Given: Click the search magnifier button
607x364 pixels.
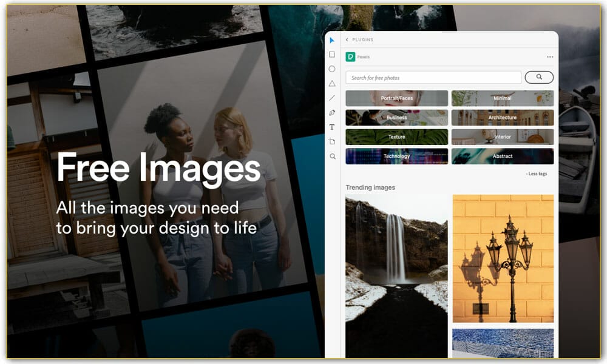Looking at the screenshot, I should click(538, 77).
